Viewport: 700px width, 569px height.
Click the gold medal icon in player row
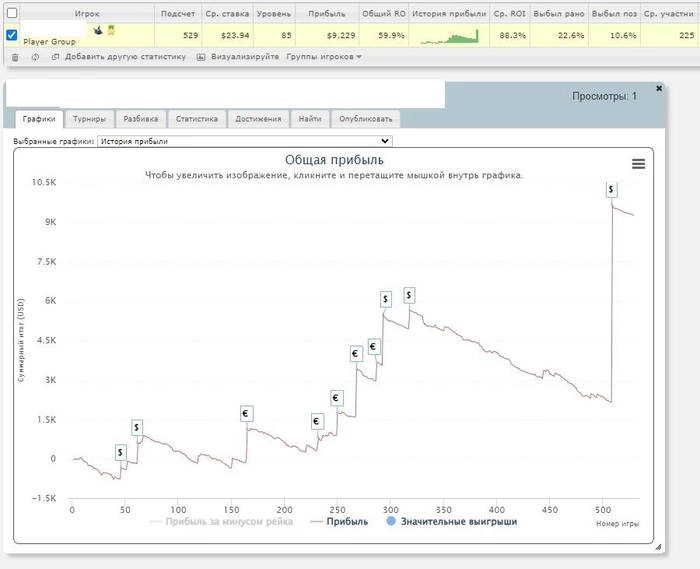pos(111,30)
